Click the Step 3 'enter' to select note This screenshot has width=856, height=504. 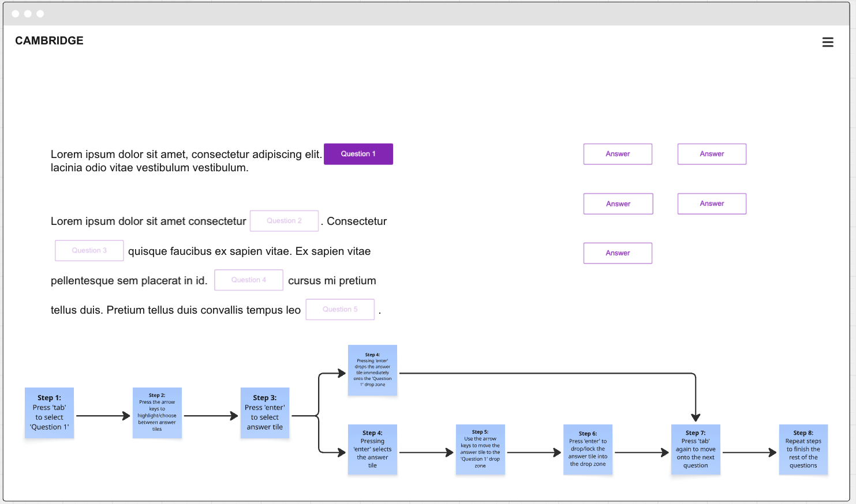[265, 413]
